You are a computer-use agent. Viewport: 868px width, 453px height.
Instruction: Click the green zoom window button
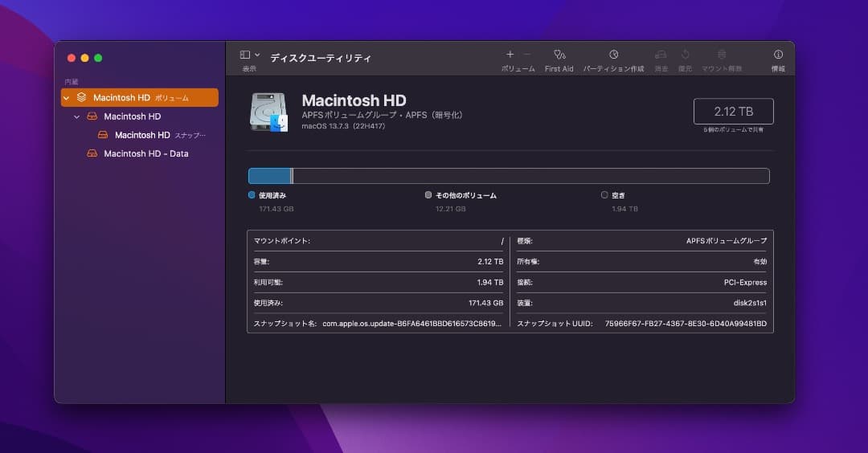coord(98,58)
